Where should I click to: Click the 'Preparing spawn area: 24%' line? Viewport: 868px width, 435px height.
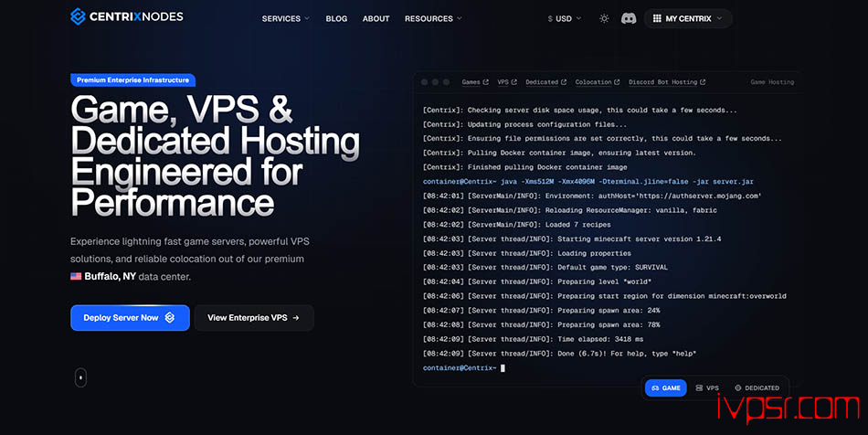coord(542,311)
